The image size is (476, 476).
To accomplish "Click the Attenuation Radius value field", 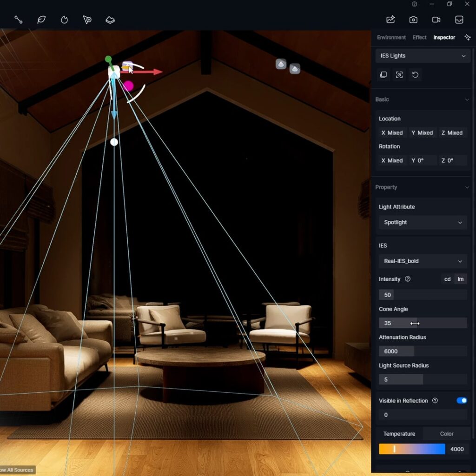I will [423, 351].
